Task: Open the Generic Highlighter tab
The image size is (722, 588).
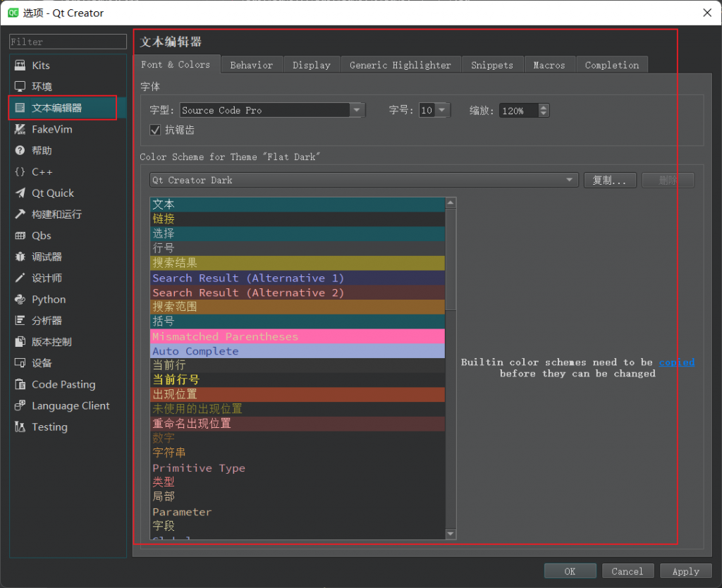Action: click(400, 66)
